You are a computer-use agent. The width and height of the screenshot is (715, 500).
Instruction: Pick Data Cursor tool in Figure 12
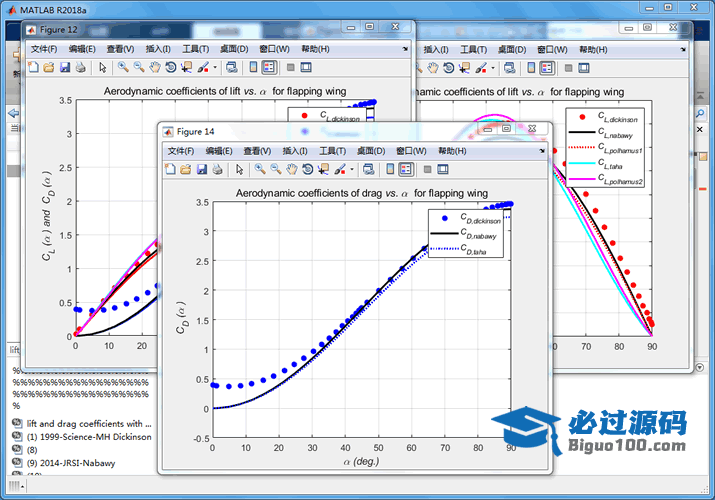pos(187,67)
